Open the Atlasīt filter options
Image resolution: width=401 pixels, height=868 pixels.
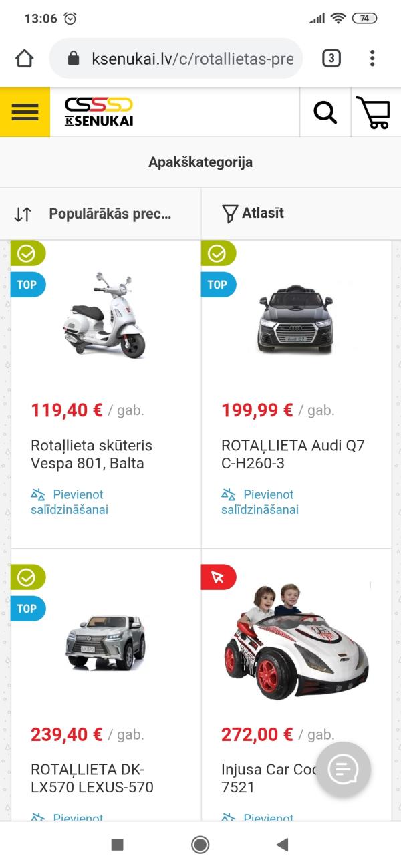pyautogui.click(x=253, y=213)
